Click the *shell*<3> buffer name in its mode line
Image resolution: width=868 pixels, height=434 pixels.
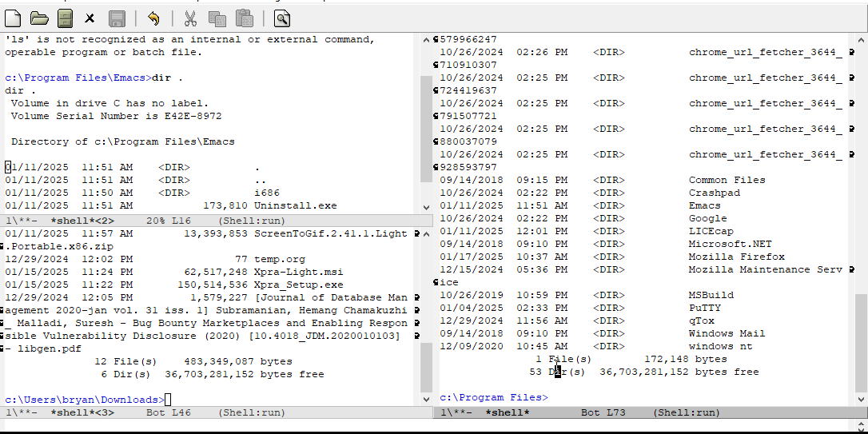click(82, 412)
